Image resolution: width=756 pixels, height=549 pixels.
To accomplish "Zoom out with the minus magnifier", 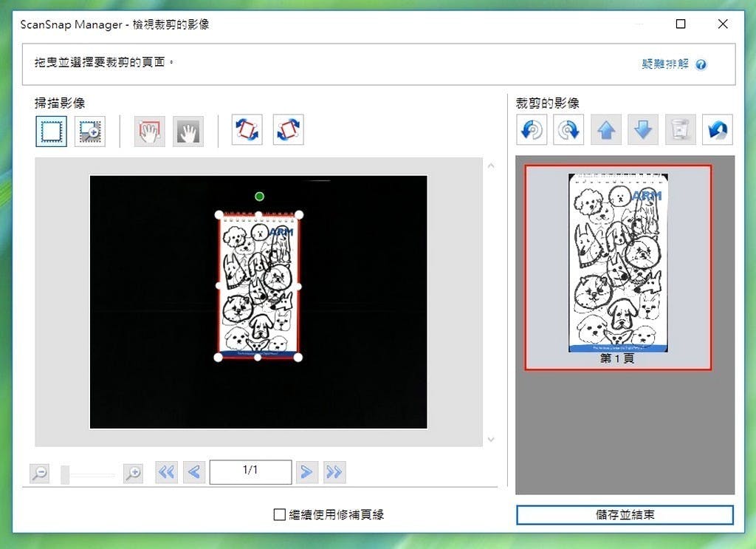I will 40,474.
